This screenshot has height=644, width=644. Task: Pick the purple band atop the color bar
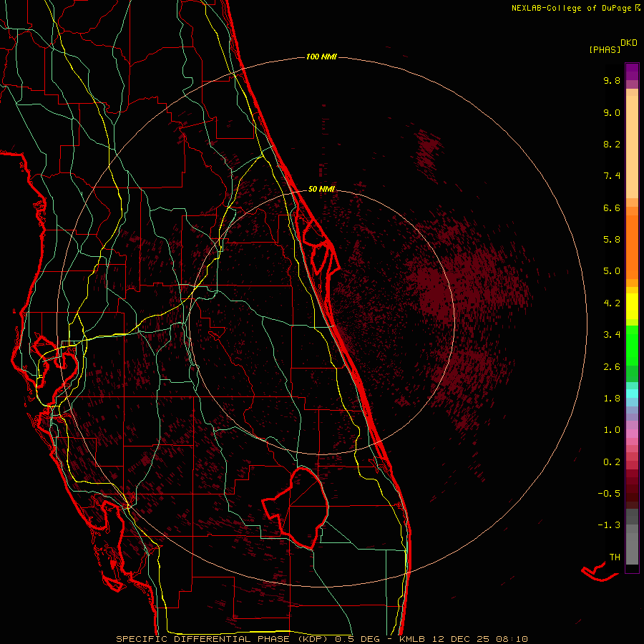pos(632,72)
